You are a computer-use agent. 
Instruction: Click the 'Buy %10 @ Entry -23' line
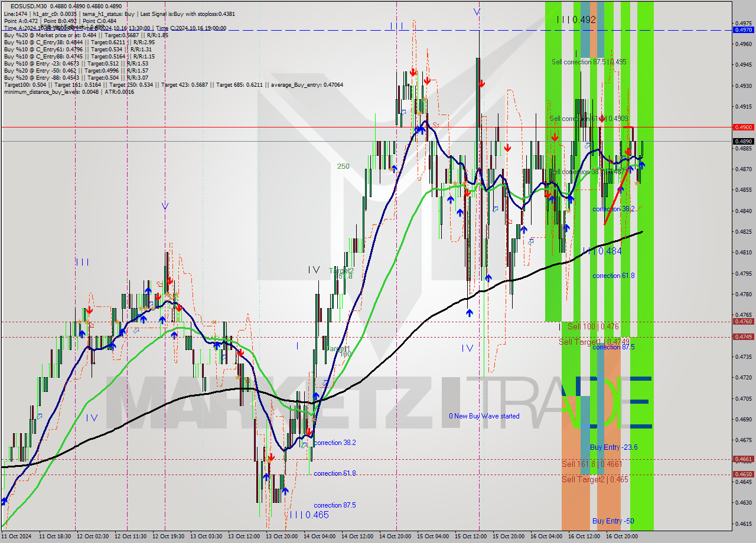76,64
